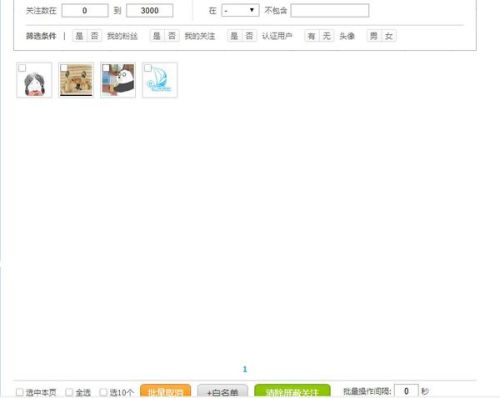This screenshot has height=398, width=500.
Task: Open the 在 dropdown showing a dash
Action: click(240, 11)
